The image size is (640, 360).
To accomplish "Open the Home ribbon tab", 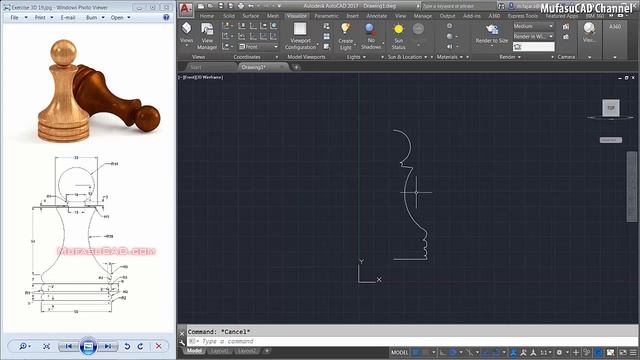I will [207, 16].
